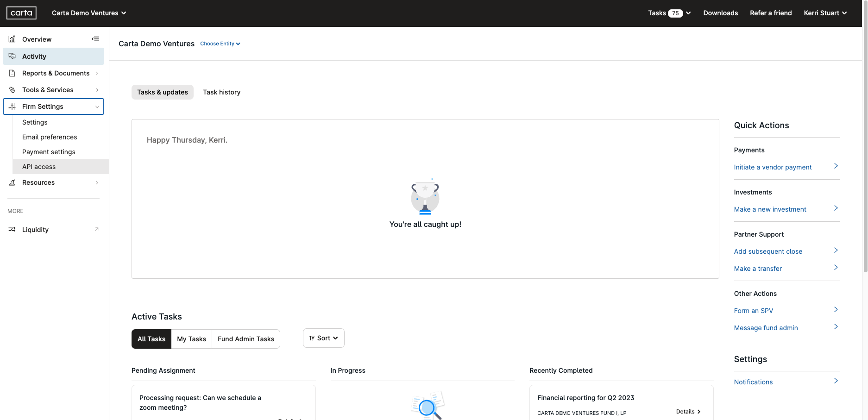Open Payment settings
The height and width of the screenshot is (420, 868).
(49, 152)
